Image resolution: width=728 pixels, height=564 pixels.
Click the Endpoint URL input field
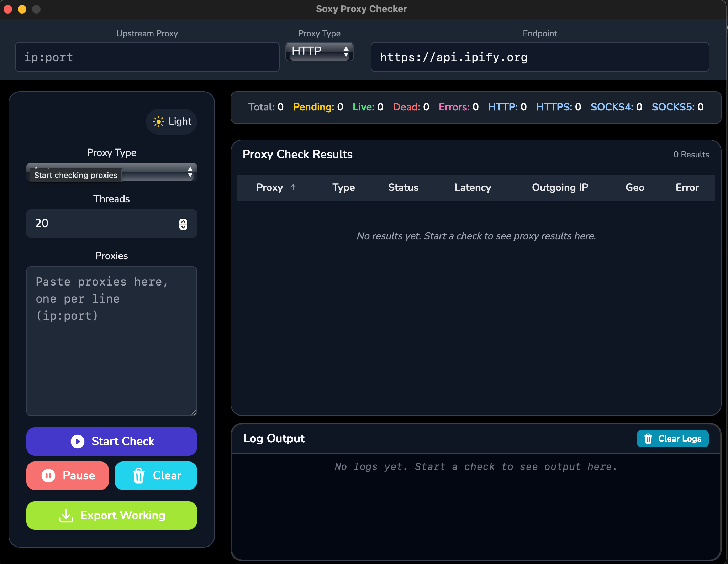(539, 57)
